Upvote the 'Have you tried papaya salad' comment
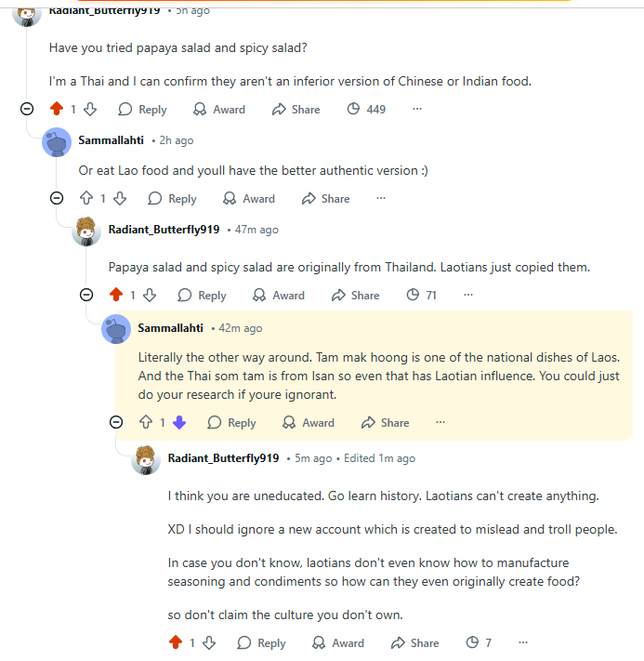The height and width of the screenshot is (661, 644). pyautogui.click(x=55, y=110)
